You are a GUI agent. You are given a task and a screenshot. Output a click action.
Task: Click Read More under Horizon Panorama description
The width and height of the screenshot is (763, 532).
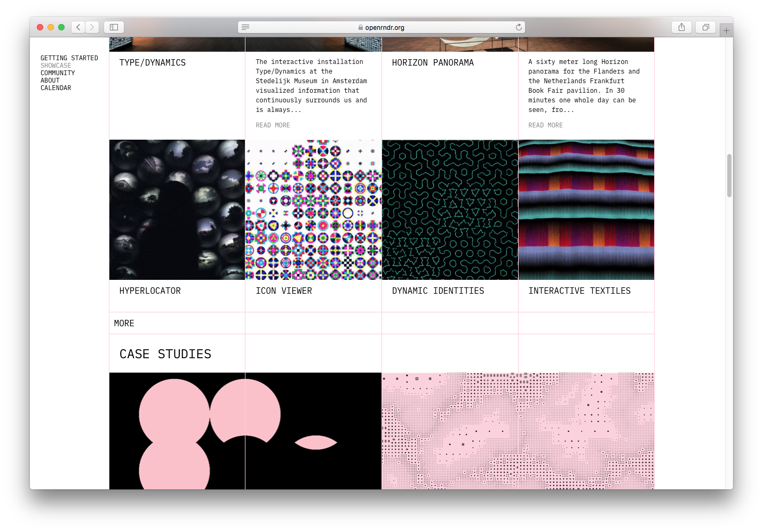point(545,125)
